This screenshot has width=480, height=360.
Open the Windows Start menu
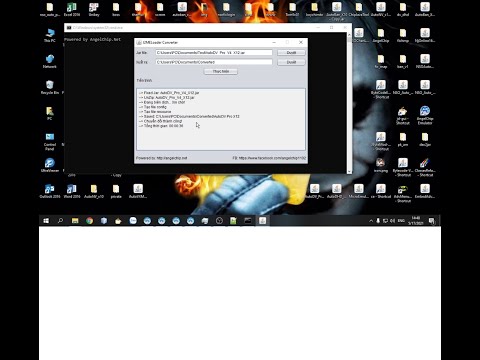(x=46, y=221)
